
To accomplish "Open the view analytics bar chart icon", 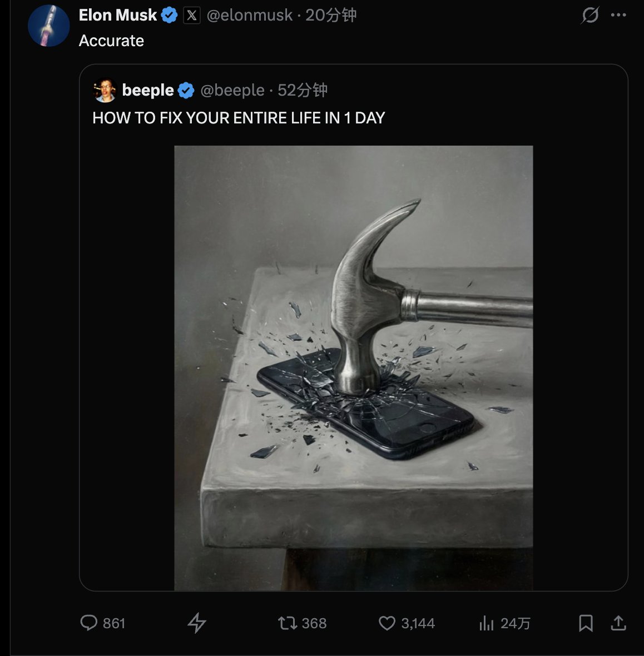I will tap(487, 623).
